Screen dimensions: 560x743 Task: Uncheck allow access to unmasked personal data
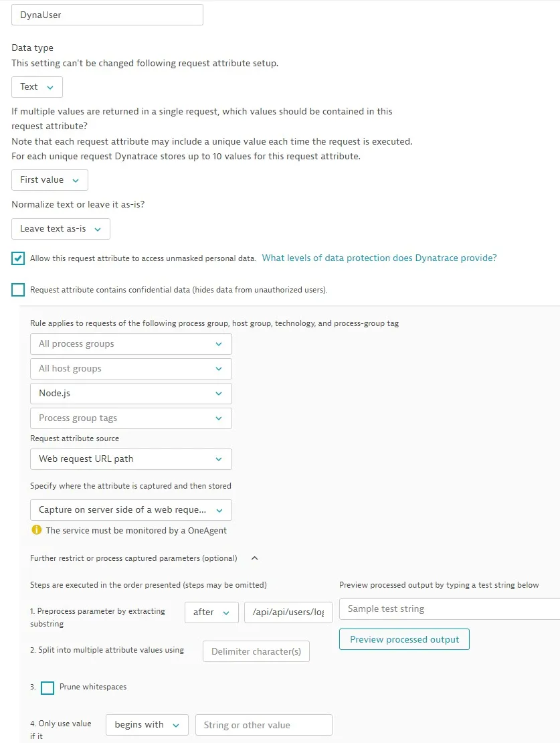click(18, 258)
